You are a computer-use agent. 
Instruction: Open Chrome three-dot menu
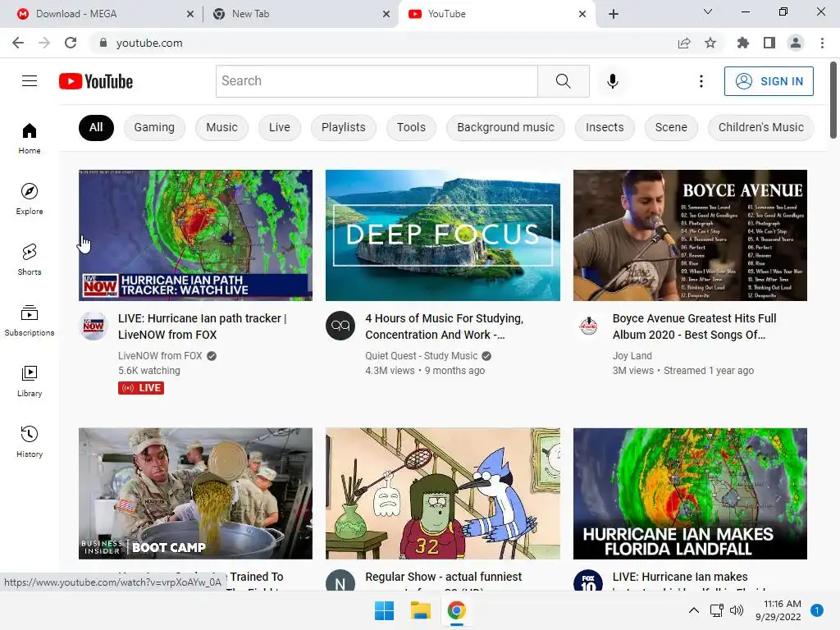click(x=822, y=43)
